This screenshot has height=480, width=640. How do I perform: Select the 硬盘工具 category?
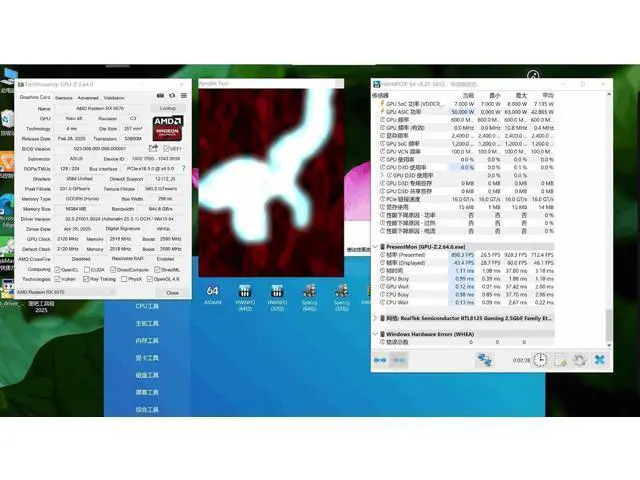point(147,375)
